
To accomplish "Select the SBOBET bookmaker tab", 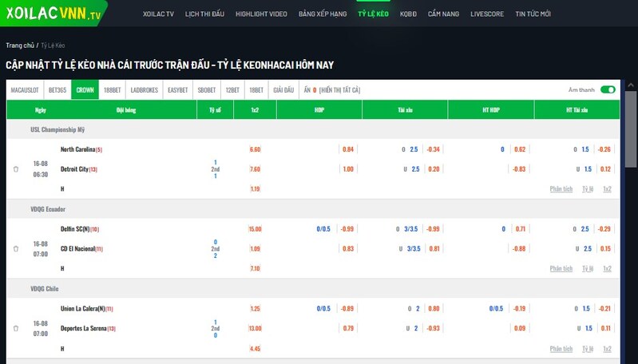I will 207,90.
